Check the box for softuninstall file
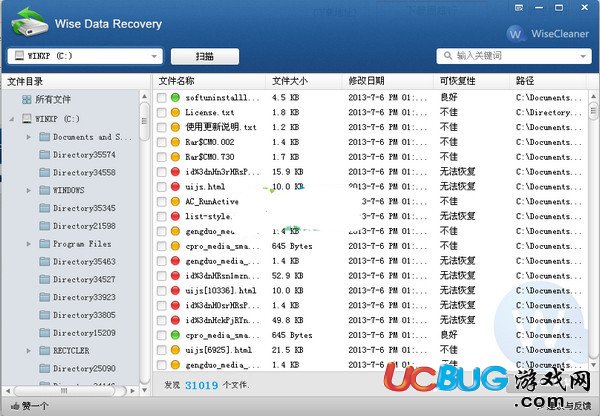Viewport: 600px width, 416px height. coord(161,98)
